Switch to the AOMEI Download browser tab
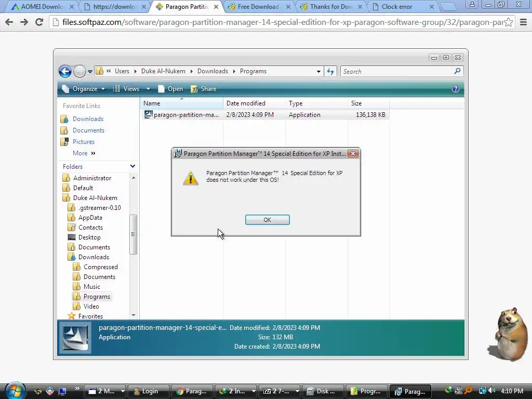The height and width of the screenshot is (399, 532). click(x=42, y=7)
